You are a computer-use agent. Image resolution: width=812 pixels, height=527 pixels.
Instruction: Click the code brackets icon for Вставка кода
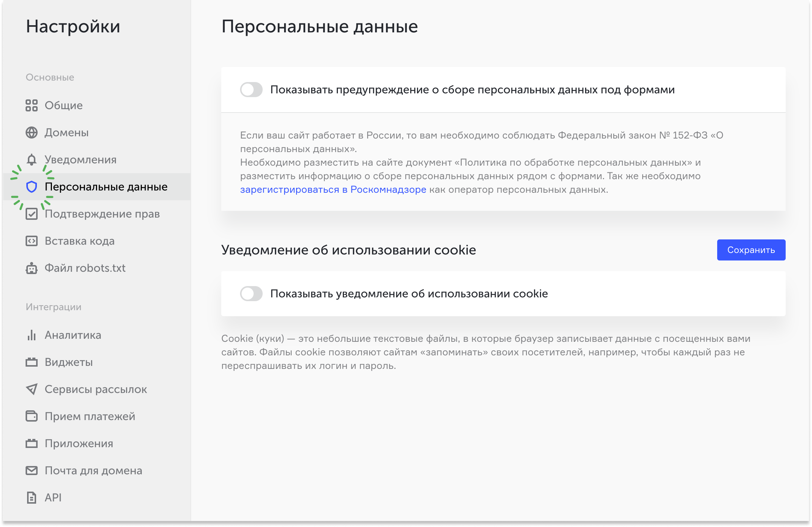point(32,241)
